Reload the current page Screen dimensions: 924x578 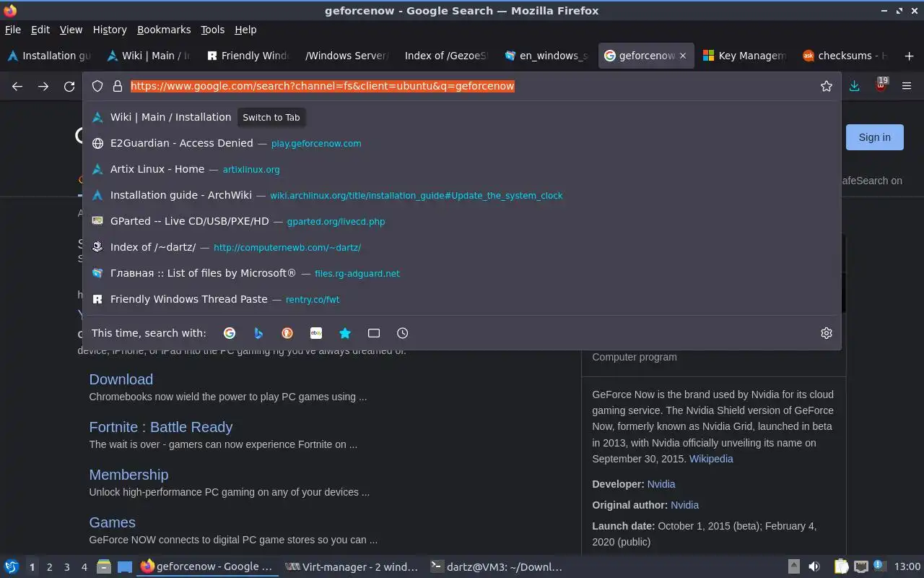coord(69,86)
